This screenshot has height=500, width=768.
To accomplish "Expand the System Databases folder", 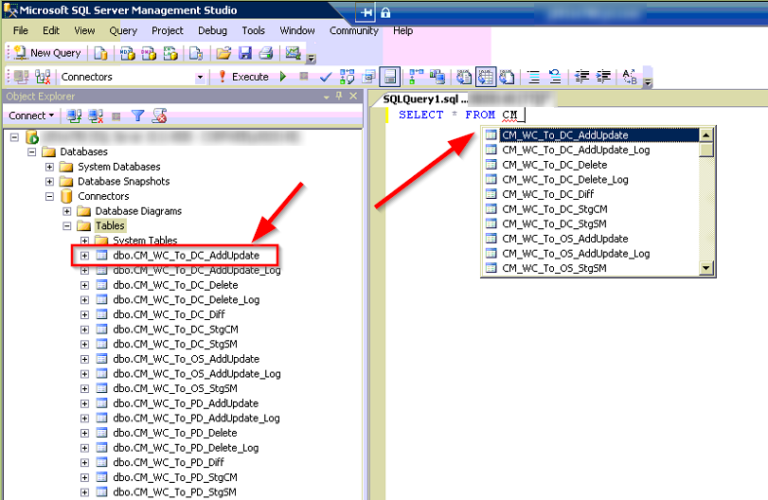I will (49, 167).
